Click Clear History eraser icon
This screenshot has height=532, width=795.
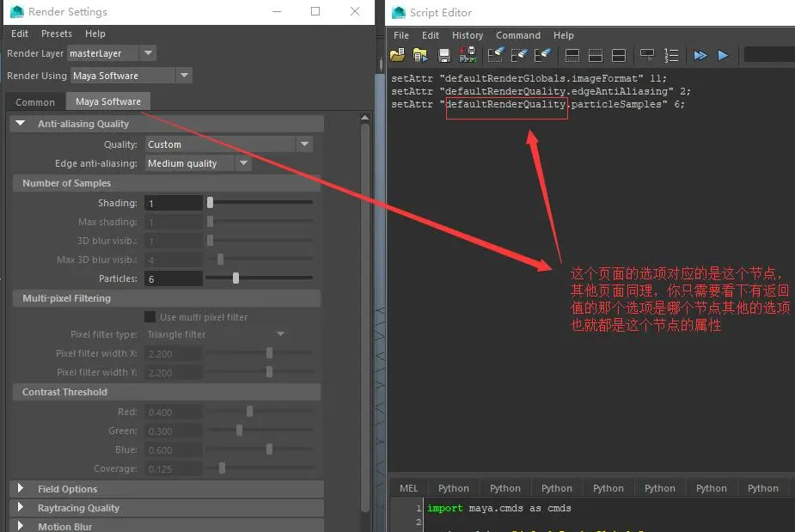[x=495, y=55]
